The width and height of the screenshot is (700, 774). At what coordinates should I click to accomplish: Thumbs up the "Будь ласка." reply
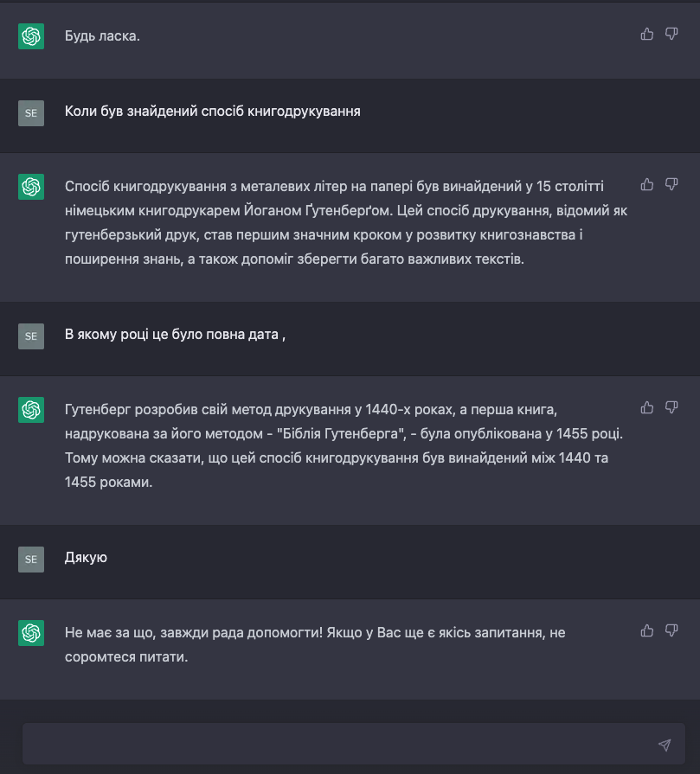coord(646,34)
